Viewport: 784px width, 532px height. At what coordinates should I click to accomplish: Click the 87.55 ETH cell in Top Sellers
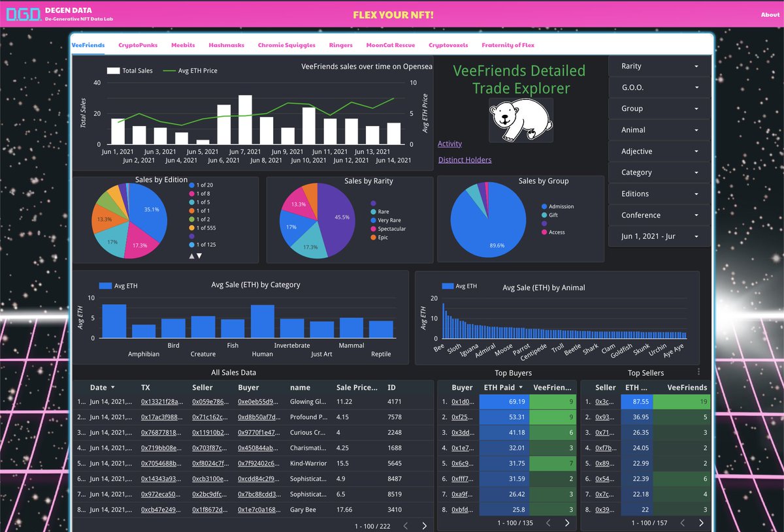coord(638,402)
